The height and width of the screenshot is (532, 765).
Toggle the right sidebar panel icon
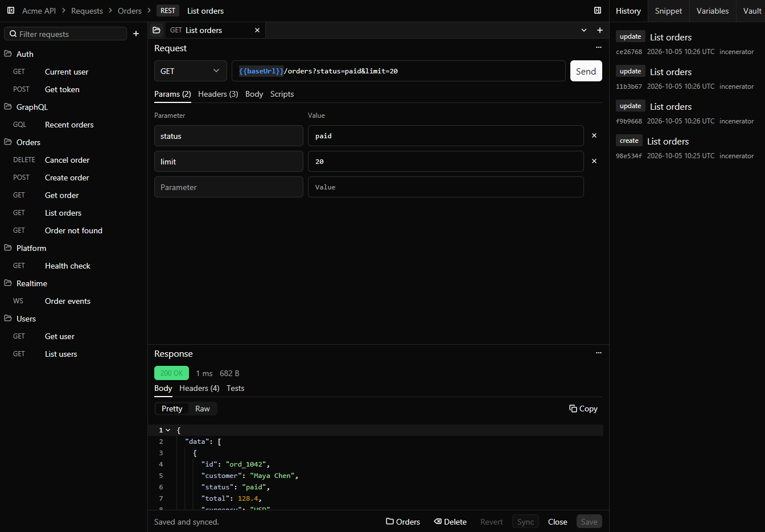point(598,10)
